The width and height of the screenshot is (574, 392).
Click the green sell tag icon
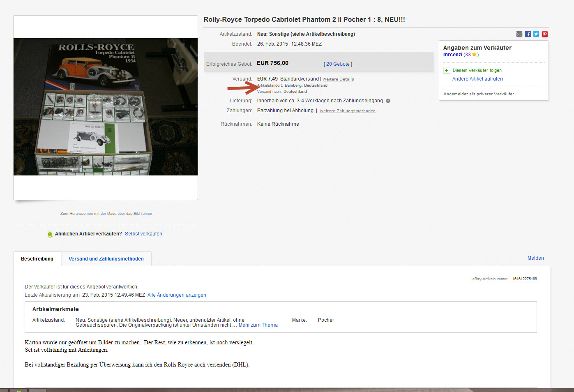[x=50, y=234]
